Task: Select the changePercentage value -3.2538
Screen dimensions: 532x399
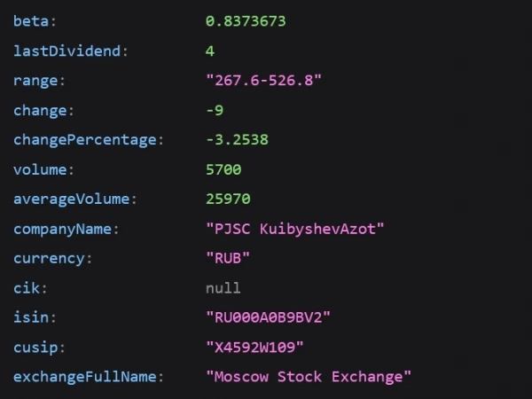Action: point(237,140)
